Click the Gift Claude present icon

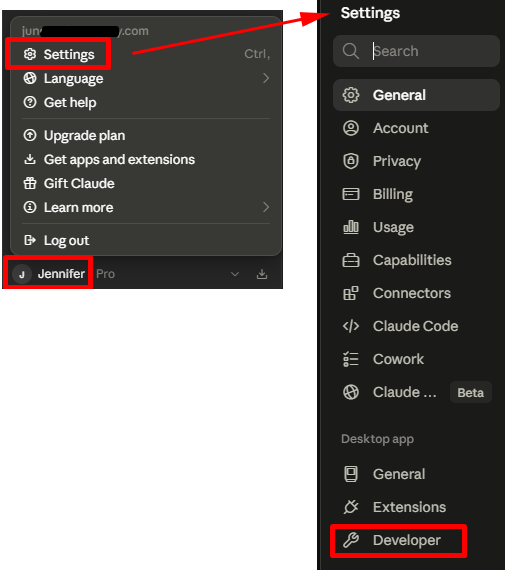tap(30, 183)
